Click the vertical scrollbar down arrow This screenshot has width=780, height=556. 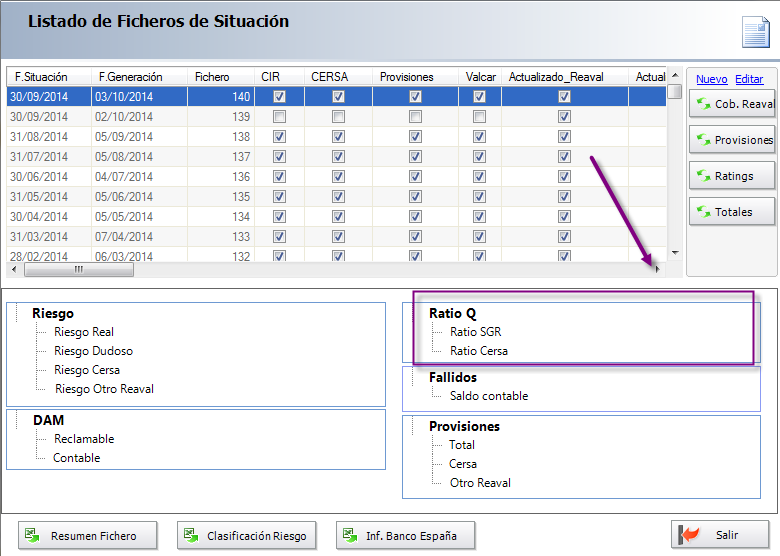click(675, 254)
